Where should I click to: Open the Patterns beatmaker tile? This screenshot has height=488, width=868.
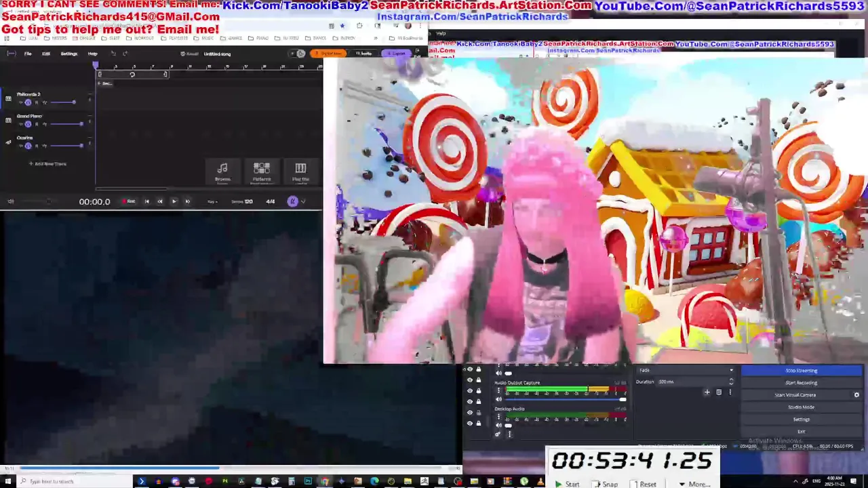(262, 172)
